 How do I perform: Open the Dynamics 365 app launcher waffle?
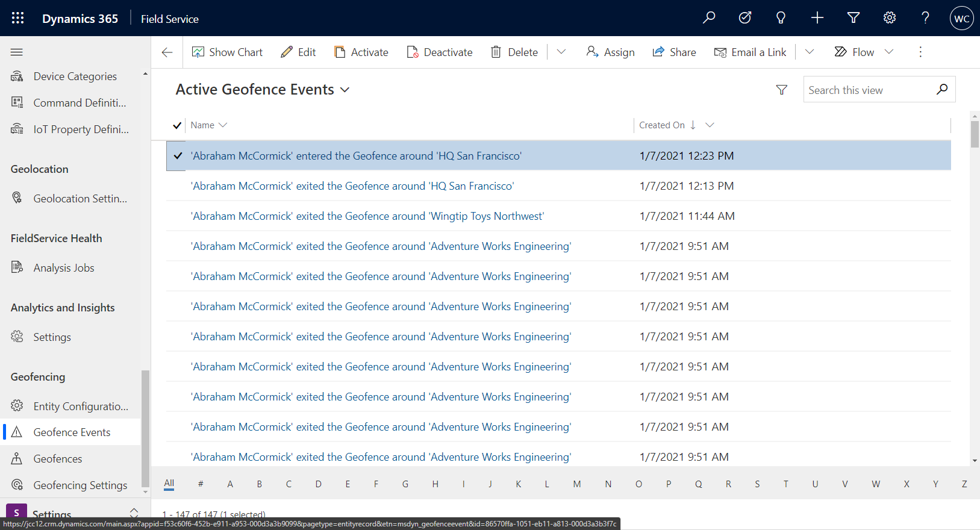point(17,18)
